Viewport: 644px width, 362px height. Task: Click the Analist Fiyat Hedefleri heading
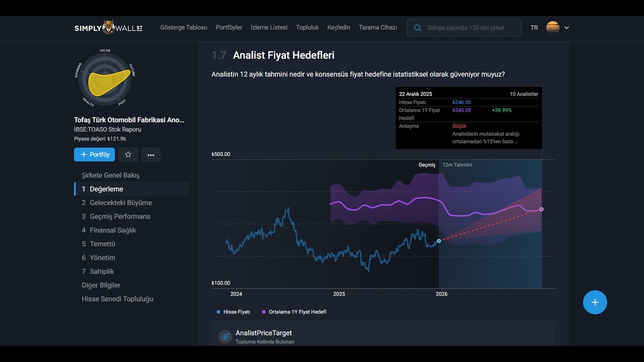point(284,55)
